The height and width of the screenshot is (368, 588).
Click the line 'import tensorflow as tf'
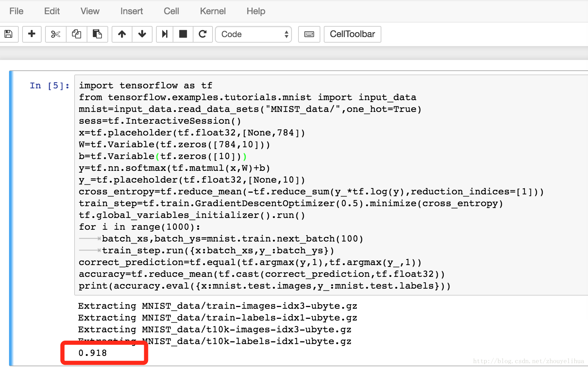point(146,86)
